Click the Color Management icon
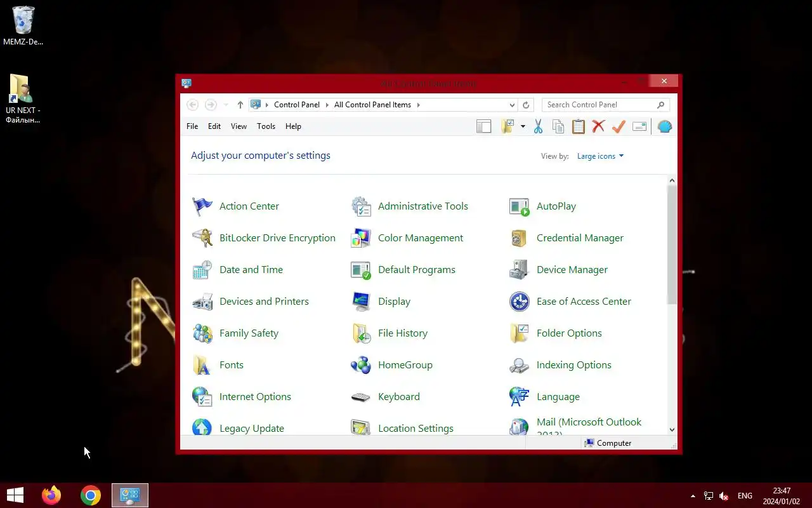Screen dimensions: 812x508 pos(361,238)
